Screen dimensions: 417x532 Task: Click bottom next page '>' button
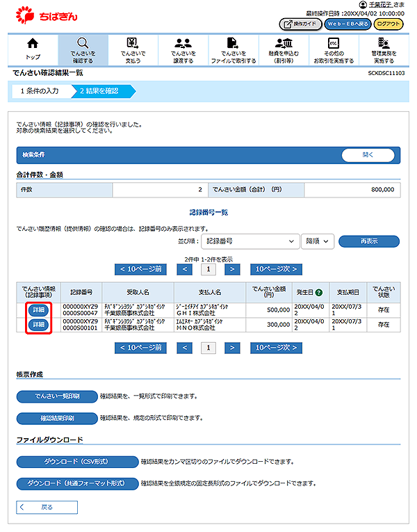point(232,348)
